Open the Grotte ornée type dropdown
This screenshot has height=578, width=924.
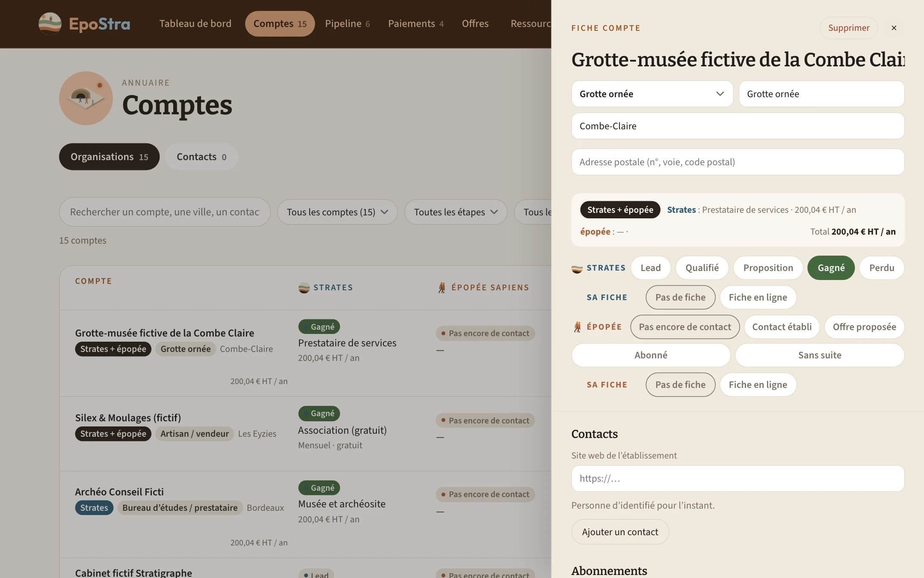652,94
